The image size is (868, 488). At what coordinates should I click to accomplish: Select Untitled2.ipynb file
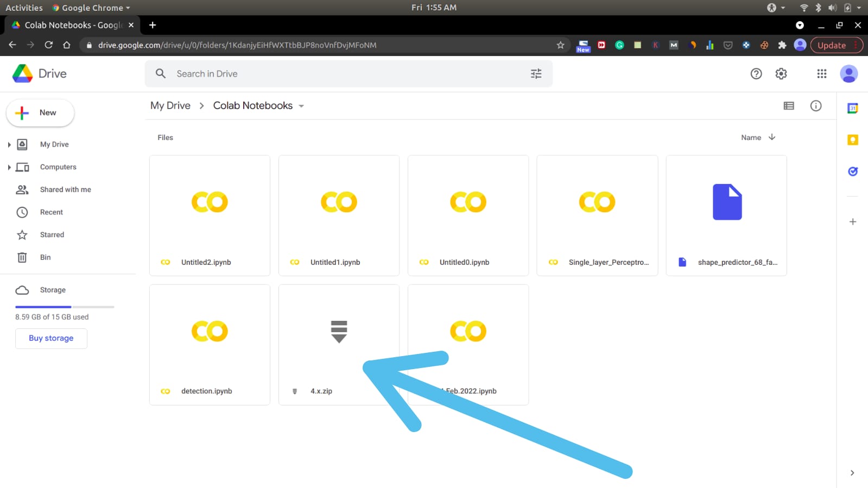[x=210, y=216]
